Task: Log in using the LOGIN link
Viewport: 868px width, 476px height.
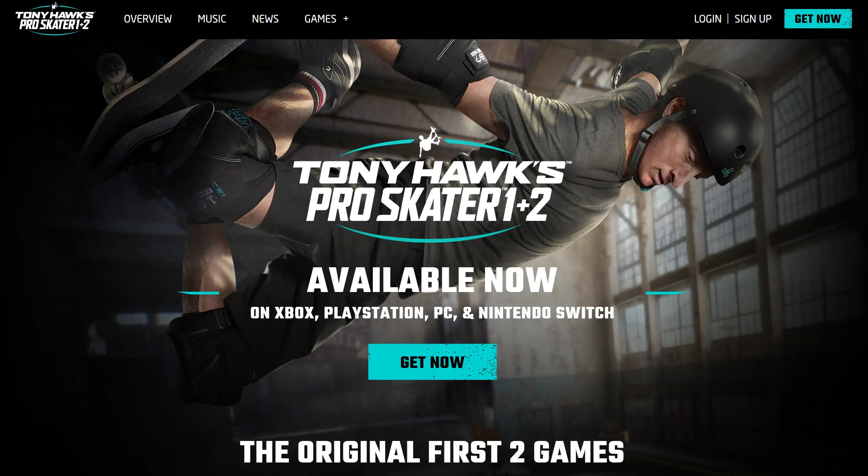Action: point(708,19)
